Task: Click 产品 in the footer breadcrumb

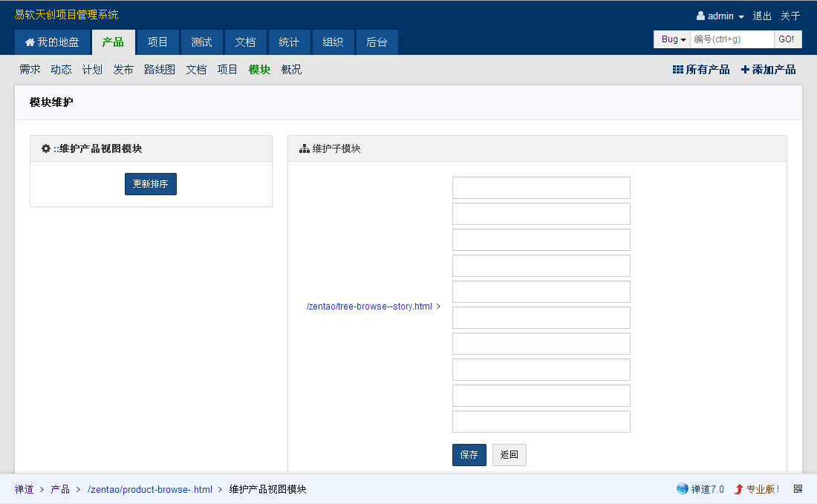Action: pyautogui.click(x=60, y=489)
